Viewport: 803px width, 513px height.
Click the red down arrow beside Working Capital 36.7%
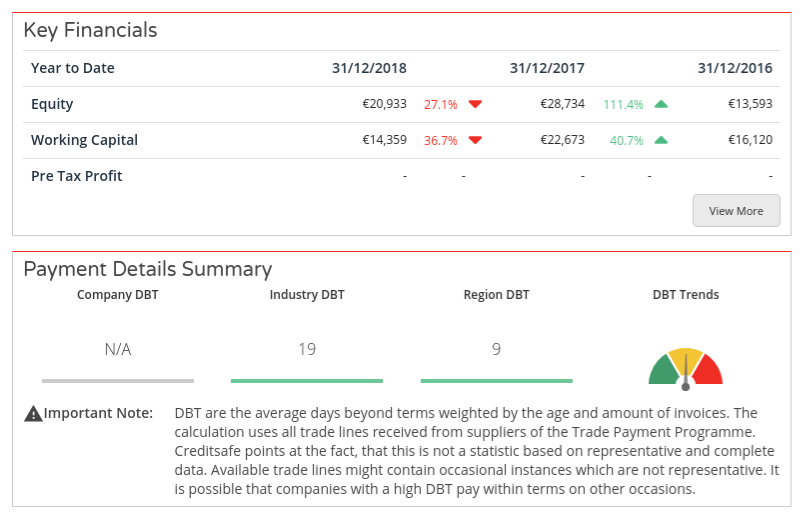(475, 140)
